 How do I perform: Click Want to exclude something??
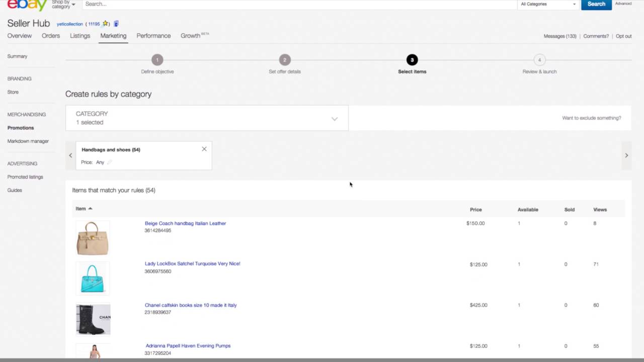coord(592,118)
